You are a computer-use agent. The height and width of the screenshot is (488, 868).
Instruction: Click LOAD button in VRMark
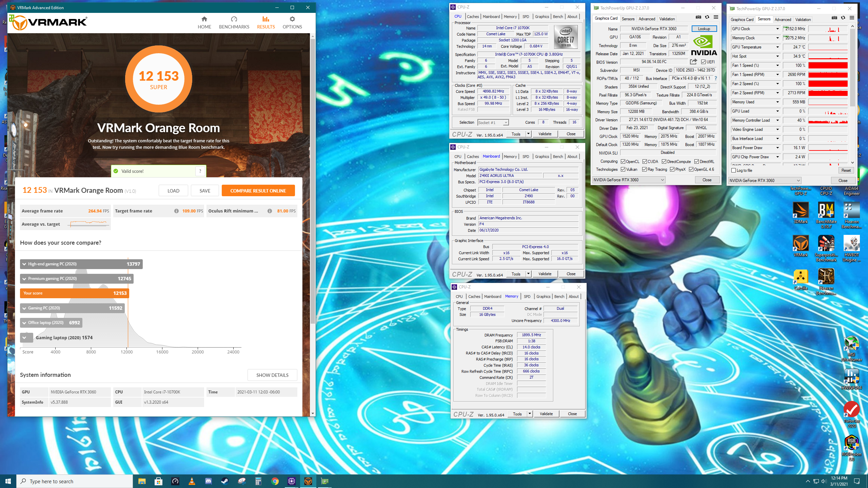(x=173, y=191)
